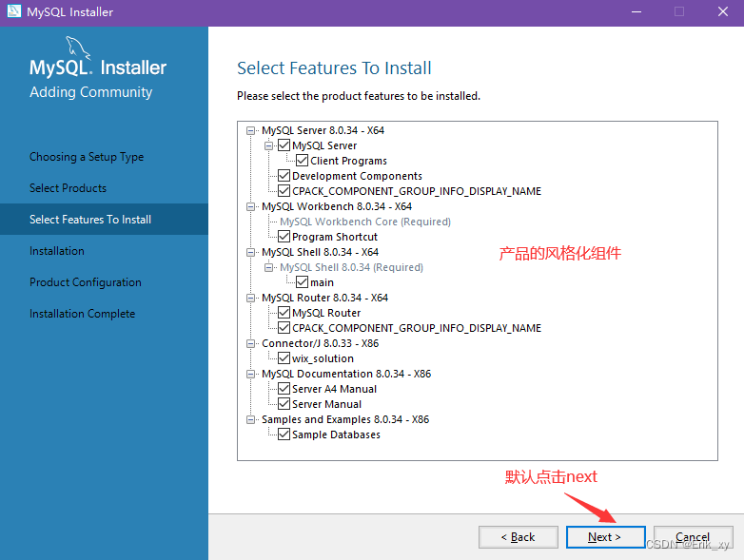Toggle the Server A4 Manual checkbox
Viewport: 744px width, 560px height.
[284, 388]
